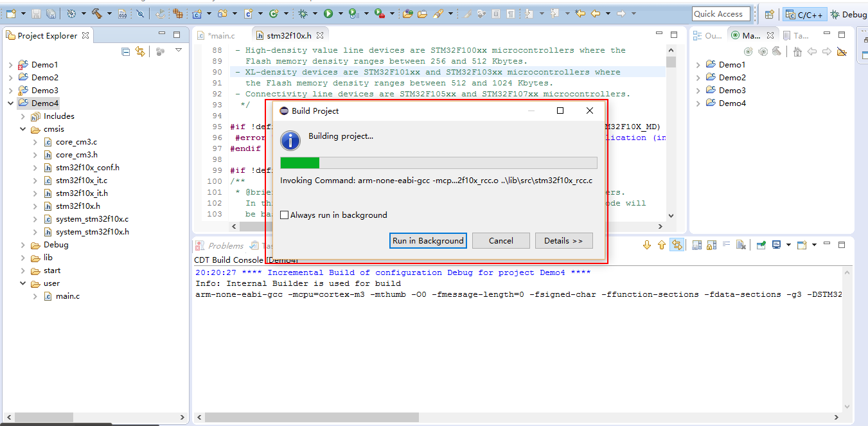The image size is (868, 426).
Task: Select stm32f10x_conf.h file
Action: click(87, 168)
